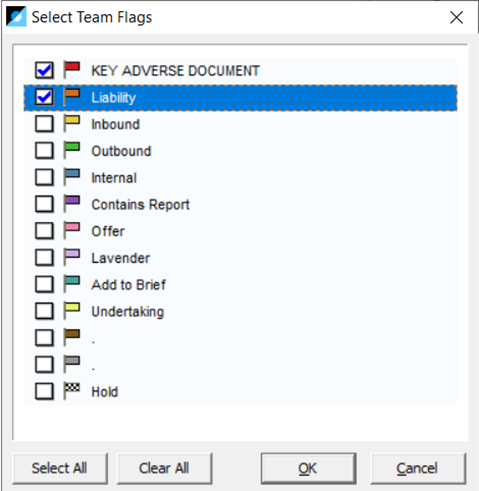Click the pink Offer flag icon
This screenshot has height=491, width=479.
72,231
